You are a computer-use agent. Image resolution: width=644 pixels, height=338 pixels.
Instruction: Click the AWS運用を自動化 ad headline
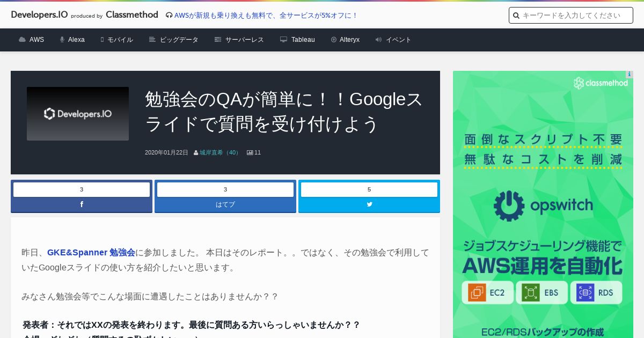[543, 266]
